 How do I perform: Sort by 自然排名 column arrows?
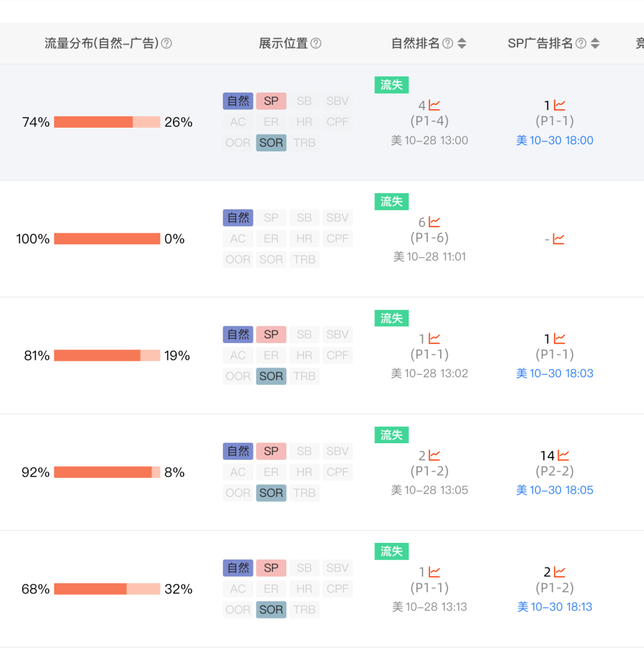462,44
